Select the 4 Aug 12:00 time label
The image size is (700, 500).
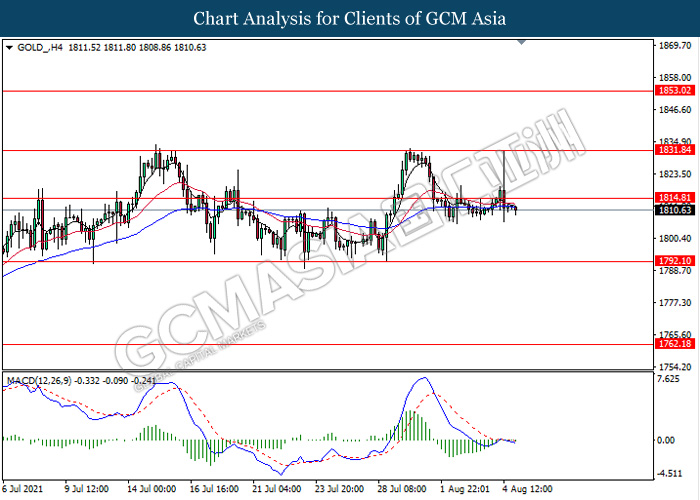pos(526,490)
